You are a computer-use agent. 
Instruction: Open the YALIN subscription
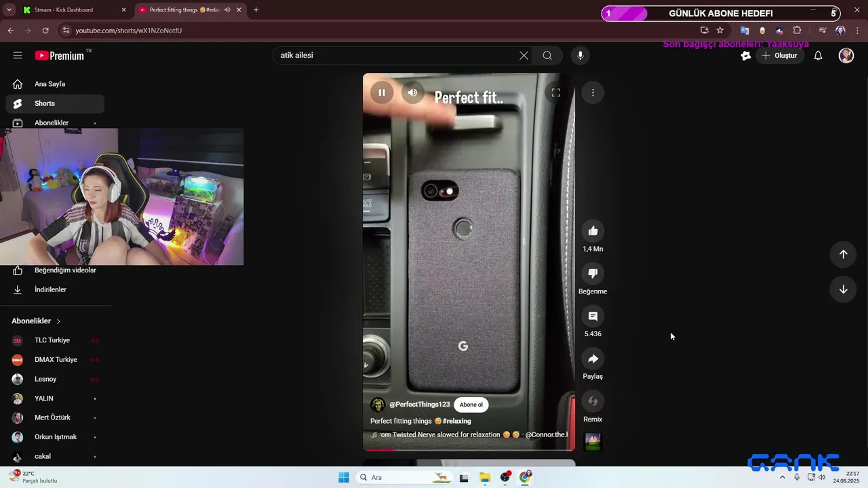tap(55, 399)
